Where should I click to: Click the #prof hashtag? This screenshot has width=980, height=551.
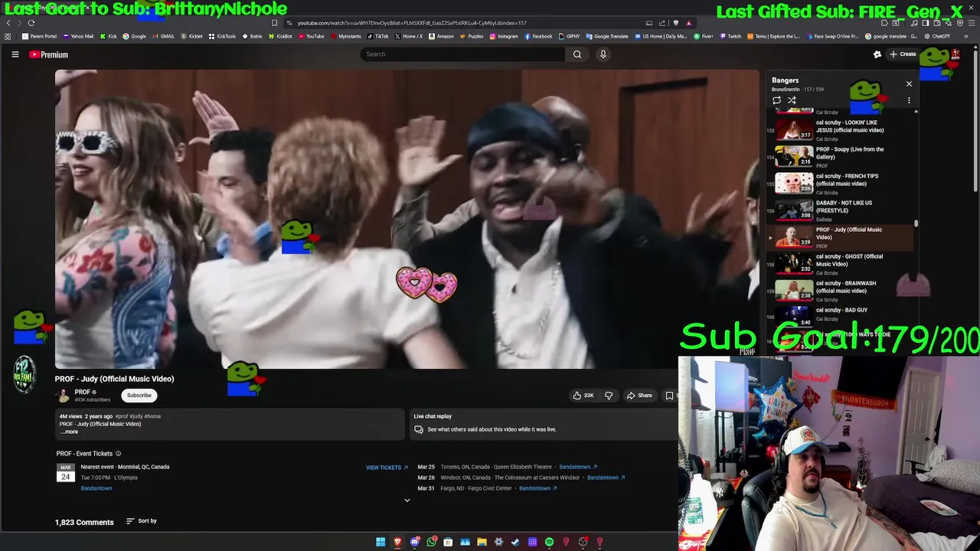pos(122,416)
